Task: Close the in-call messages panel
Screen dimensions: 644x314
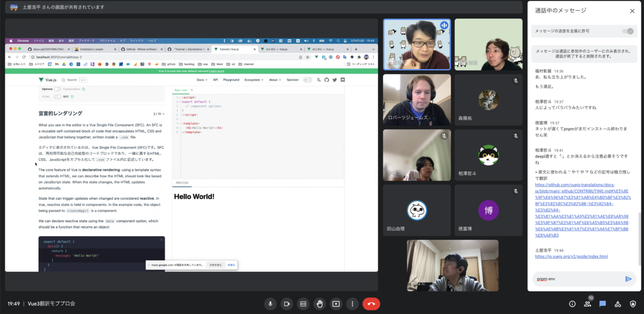Action: 632,11
